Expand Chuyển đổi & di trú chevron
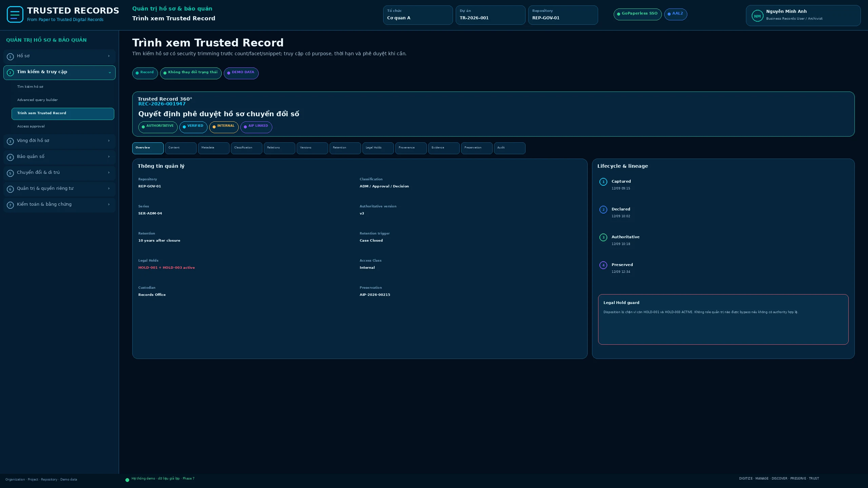 [x=108, y=172]
